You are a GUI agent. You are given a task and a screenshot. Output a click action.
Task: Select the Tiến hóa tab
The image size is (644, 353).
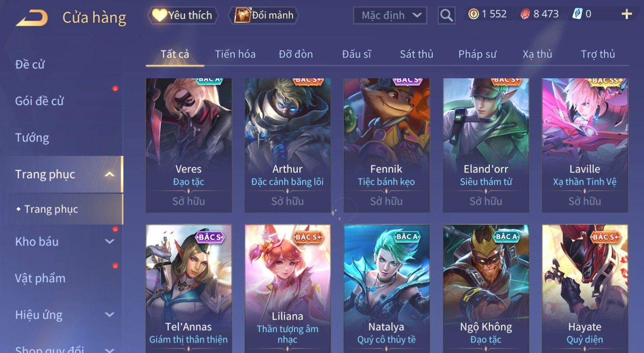(235, 54)
